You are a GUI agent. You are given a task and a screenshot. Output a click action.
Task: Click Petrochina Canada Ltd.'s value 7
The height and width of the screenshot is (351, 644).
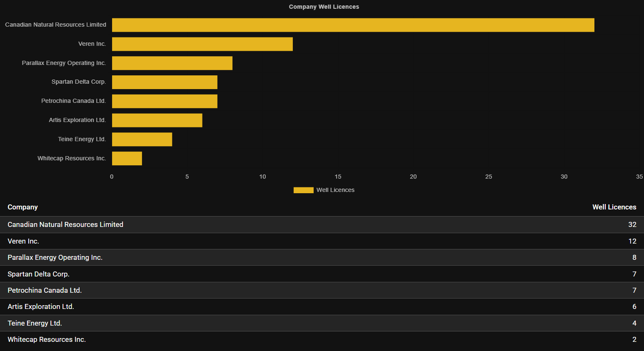634,290
